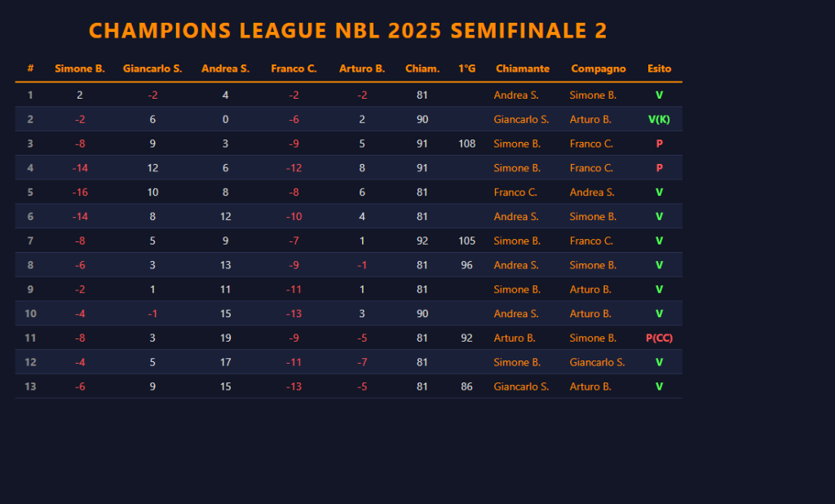This screenshot has width=835, height=504.
Task: Click the Esito column header
Action: point(659,69)
